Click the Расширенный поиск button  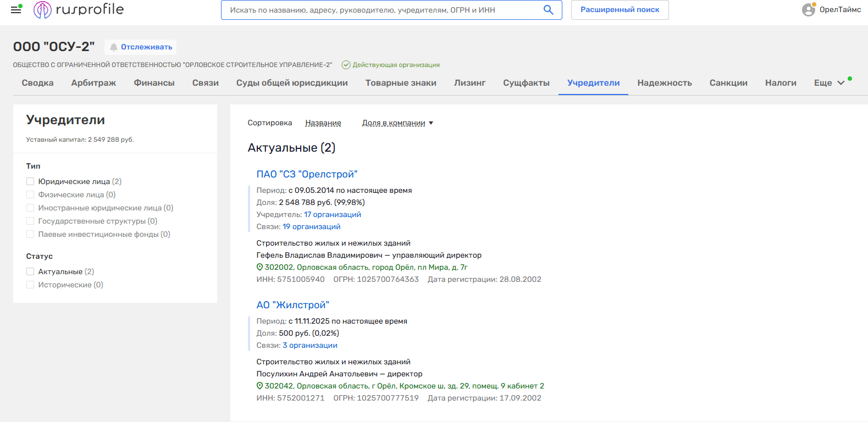[620, 10]
